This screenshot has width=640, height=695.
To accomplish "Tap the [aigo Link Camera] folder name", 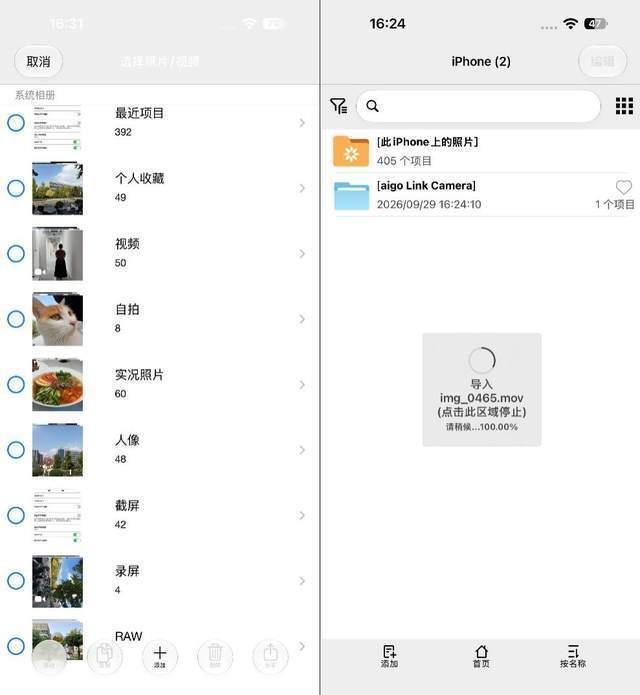I will click(x=426, y=185).
